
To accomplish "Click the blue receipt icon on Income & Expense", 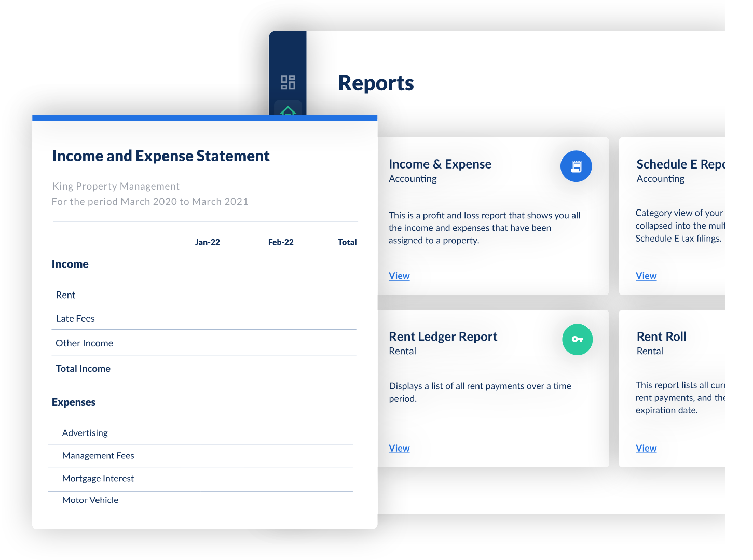I will tap(576, 166).
